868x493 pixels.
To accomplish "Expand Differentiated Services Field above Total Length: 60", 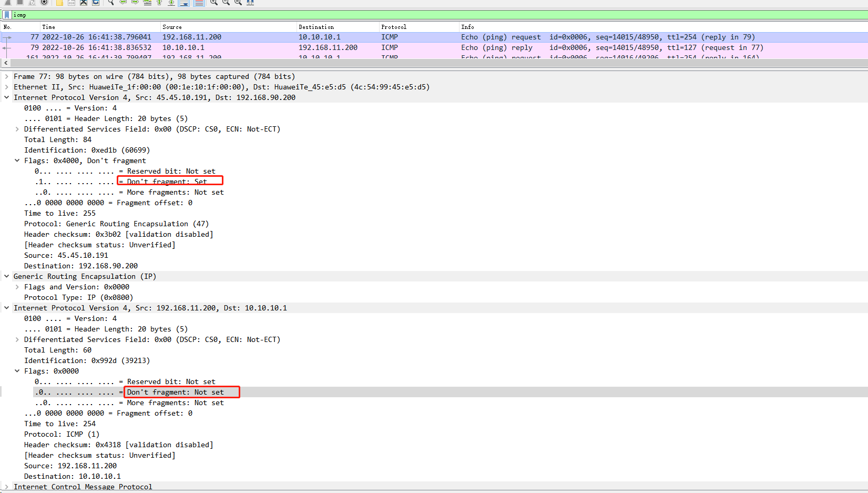I will pyautogui.click(x=17, y=339).
